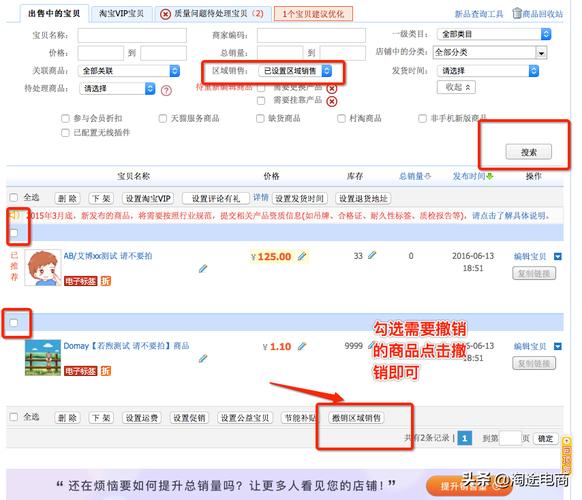The image size is (582, 500).
Task: Sort by 发布时间 column header
Action: coord(473,176)
